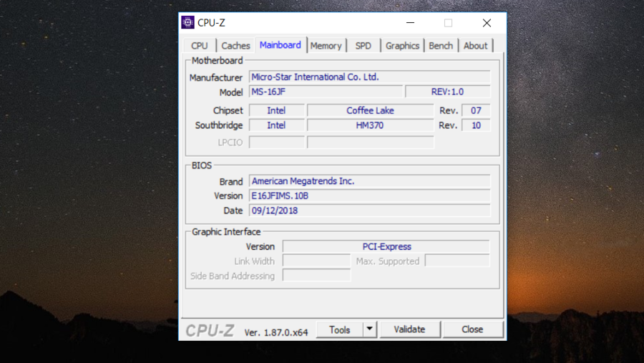This screenshot has width=644, height=363.
Task: Go to the Memory tab
Action: (x=326, y=46)
